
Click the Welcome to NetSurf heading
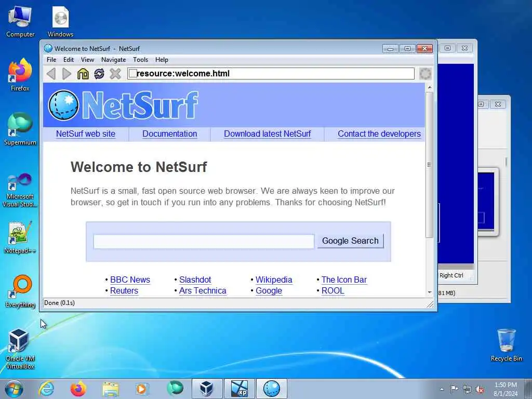coord(139,167)
